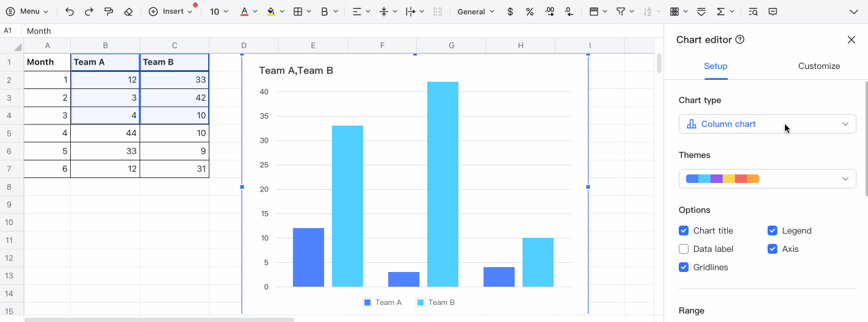Viewport: 868px width, 322px height.
Task: Click Team B legend entry in chart
Action: pyautogui.click(x=436, y=302)
